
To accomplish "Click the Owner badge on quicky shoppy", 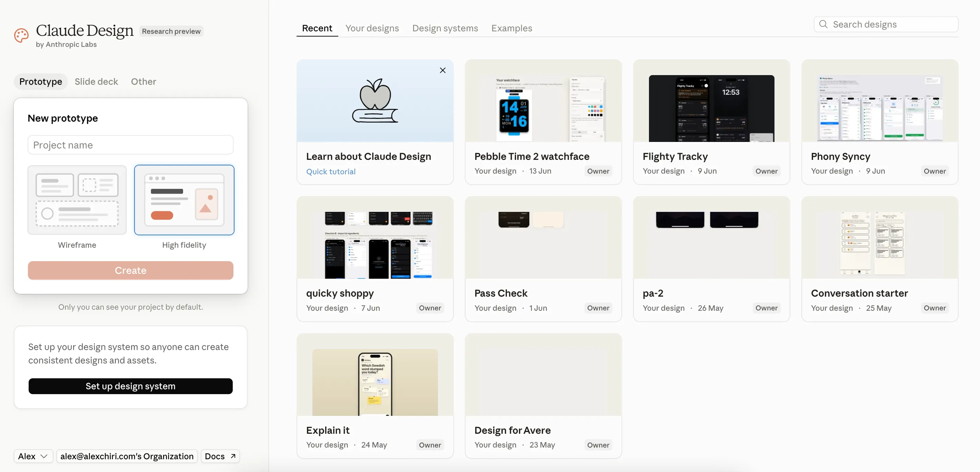I will (430, 308).
